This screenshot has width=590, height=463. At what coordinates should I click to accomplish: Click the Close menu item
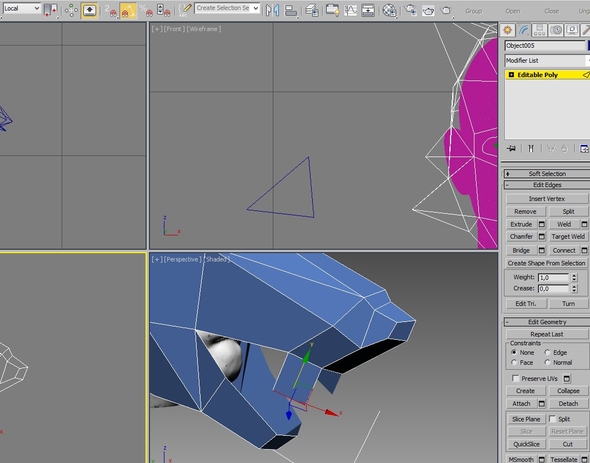point(551,11)
